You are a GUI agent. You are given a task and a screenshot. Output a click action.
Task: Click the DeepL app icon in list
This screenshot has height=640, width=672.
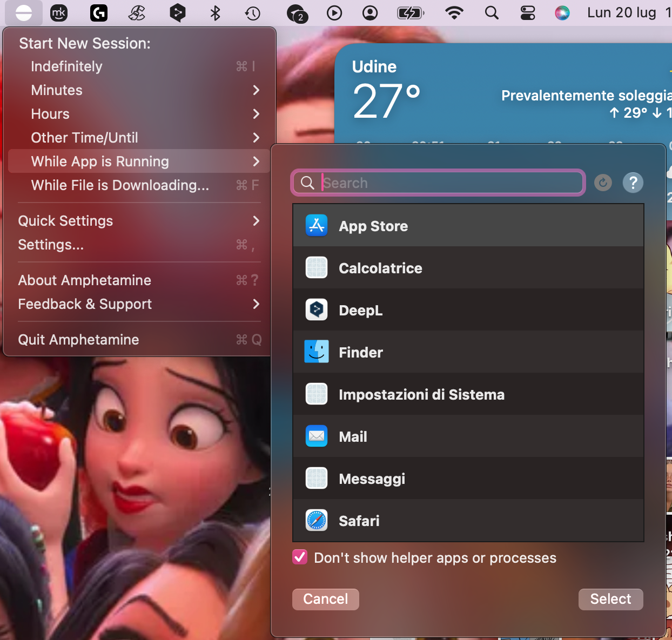pyautogui.click(x=317, y=310)
